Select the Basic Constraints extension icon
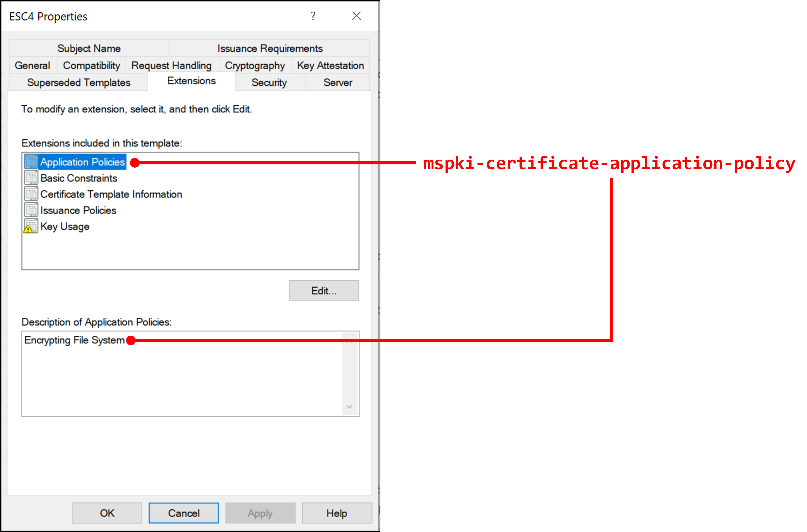This screenshot has width=807, height=532. click(31, 178)
